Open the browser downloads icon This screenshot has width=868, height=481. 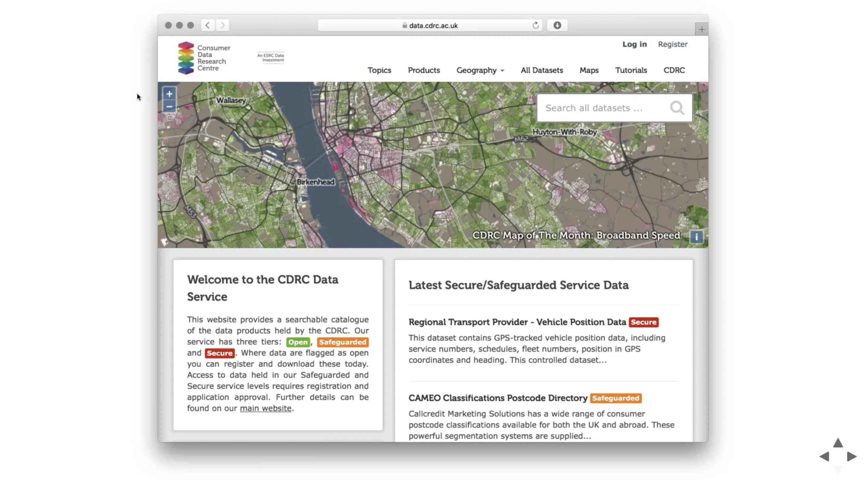pyautogui.click(x=557, y=25)
